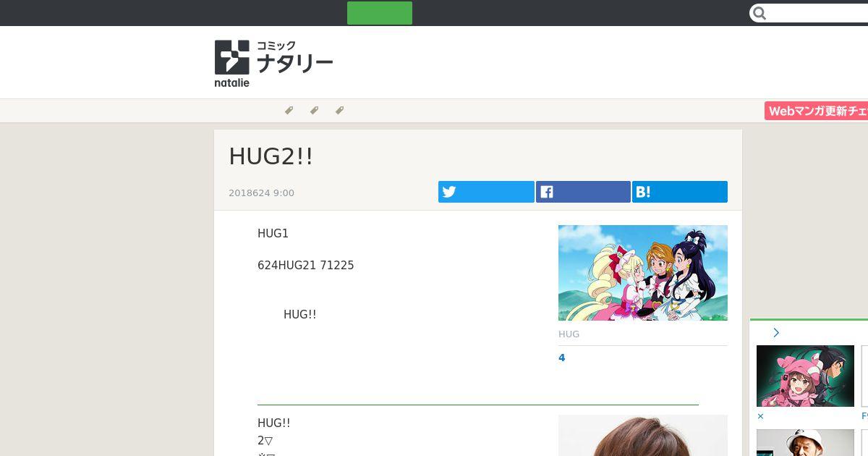Click the text '624HUG21 71225'
The image size is (868, 456).
[306, 266]
